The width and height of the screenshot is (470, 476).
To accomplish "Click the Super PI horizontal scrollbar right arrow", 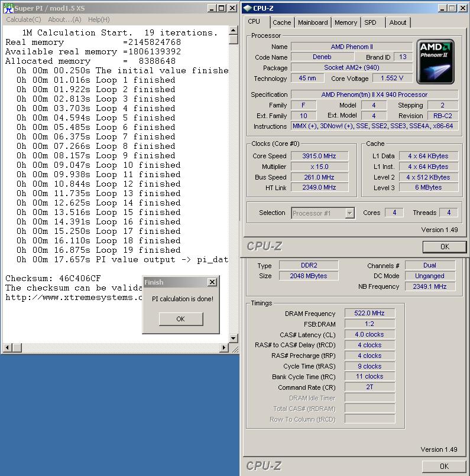I will tap(224, 347).
